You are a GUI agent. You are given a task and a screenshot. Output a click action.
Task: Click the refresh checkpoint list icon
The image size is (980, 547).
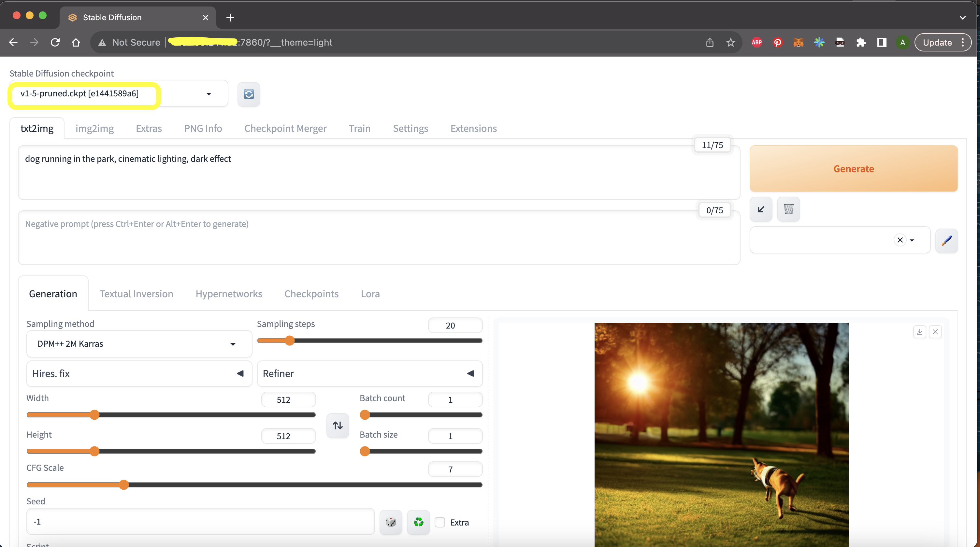[249, 94]
